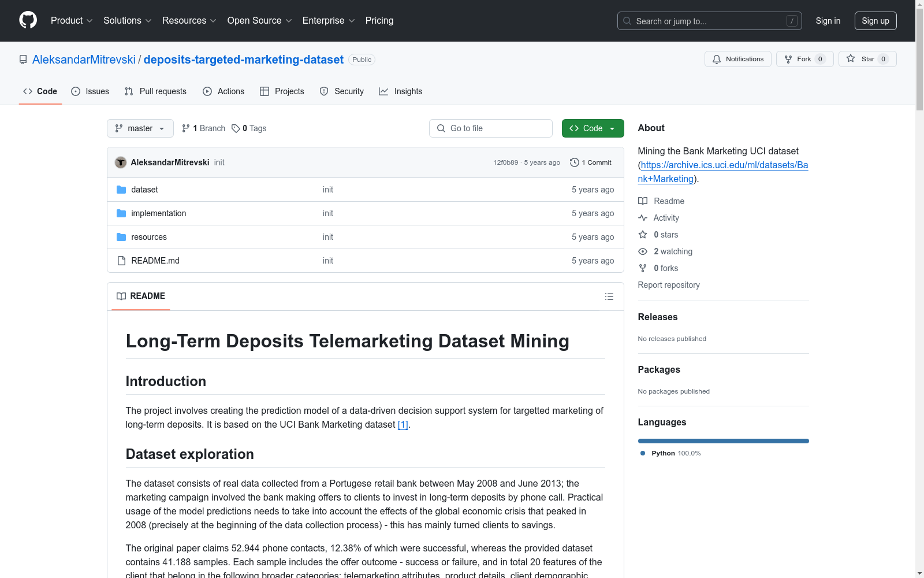Click the book icon in README tab

121,296
